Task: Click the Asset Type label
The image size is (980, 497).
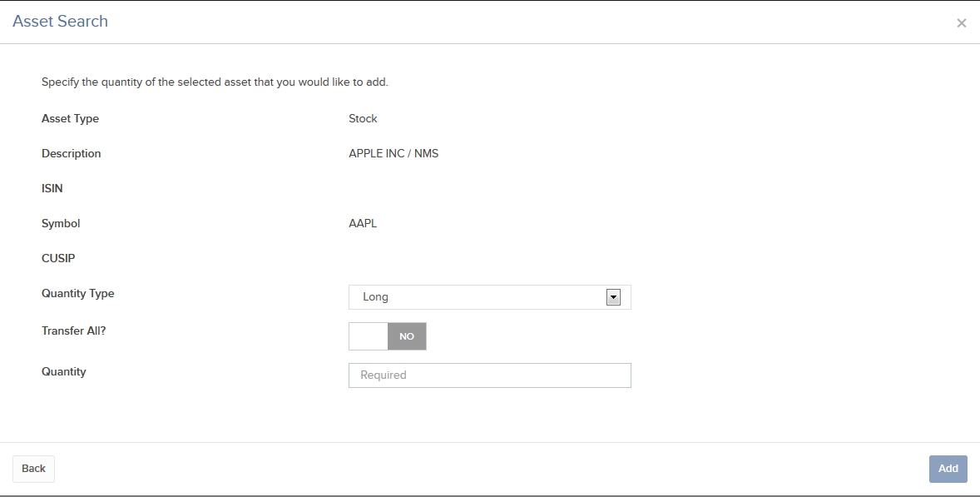Action: pyautogui.click(x=70, y=119)
